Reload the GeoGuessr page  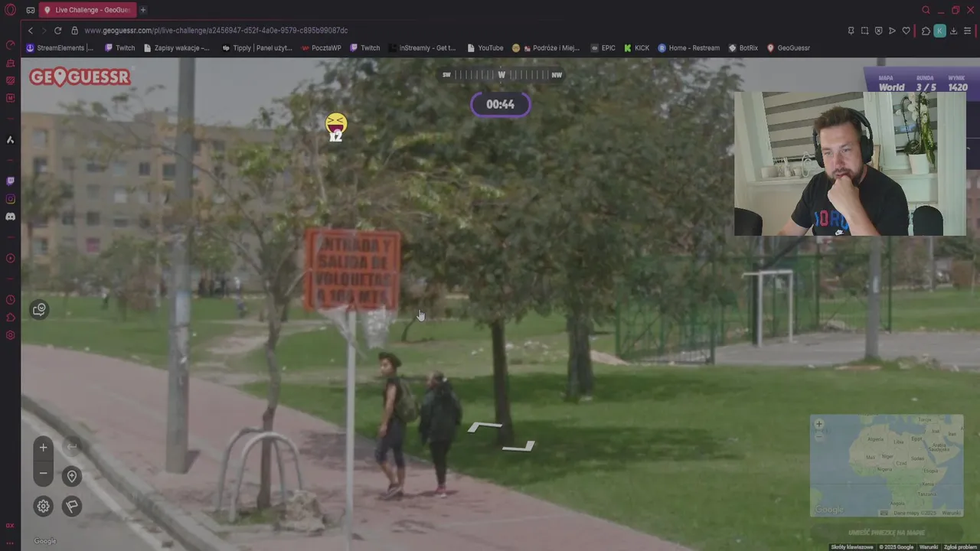click(57, 31)
